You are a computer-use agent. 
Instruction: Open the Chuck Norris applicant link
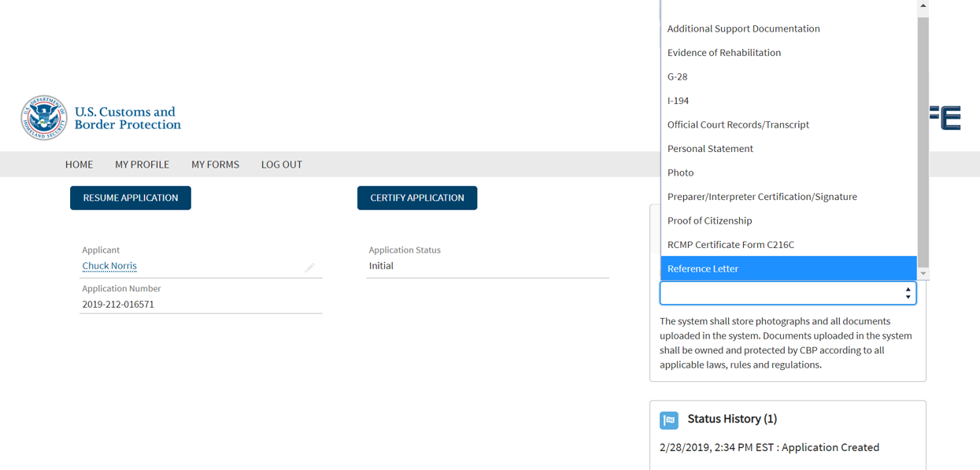[x=109, y=266]
